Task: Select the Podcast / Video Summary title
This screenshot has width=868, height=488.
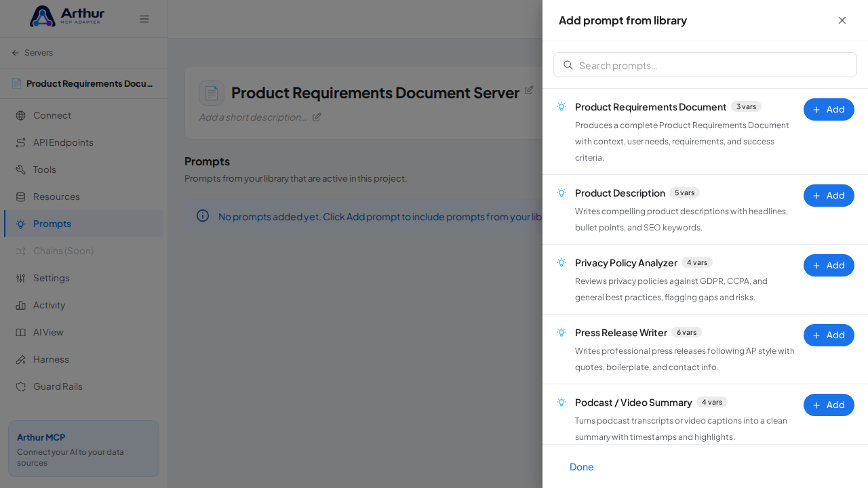Action: pos(633,403)
